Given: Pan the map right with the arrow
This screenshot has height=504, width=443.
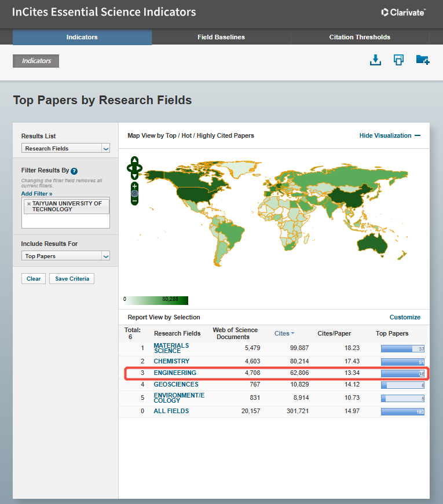Looking at the screenshot, I should click(140, 168).
